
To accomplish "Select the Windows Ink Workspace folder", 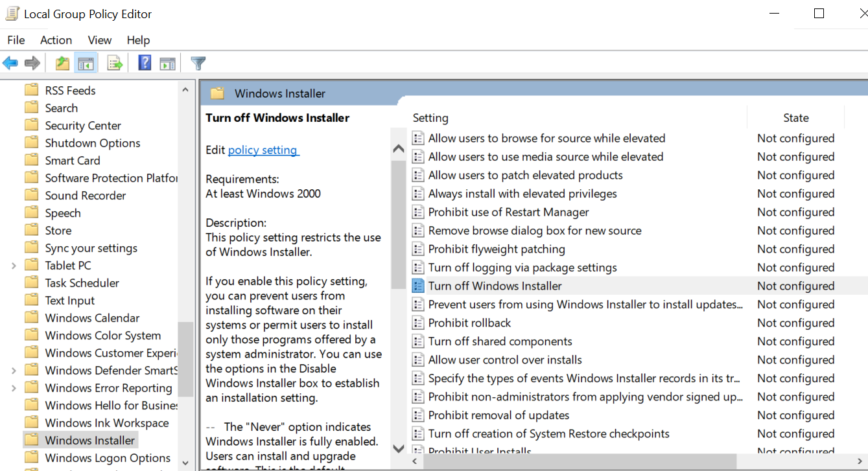I will [x=107, y=423].
